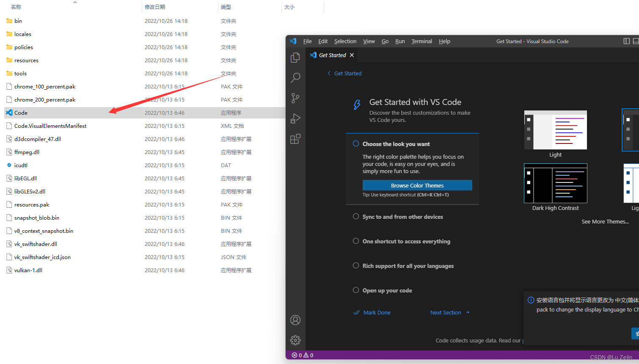This screenshot has width=639, height=364.
Task: Select vk_swiftshader_icd.json file name
Action: (x=42, y=257)
